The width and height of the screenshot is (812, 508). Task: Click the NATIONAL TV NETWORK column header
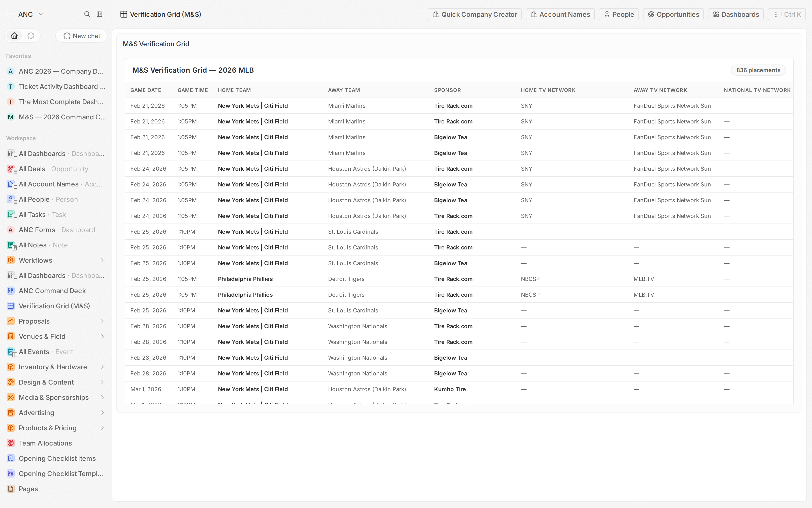757,90
